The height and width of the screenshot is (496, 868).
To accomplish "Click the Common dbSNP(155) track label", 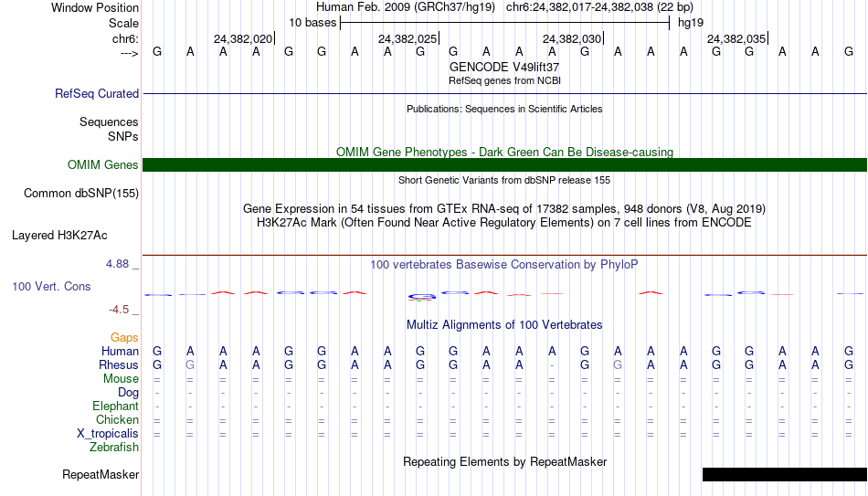I will [x=80, y=194].
